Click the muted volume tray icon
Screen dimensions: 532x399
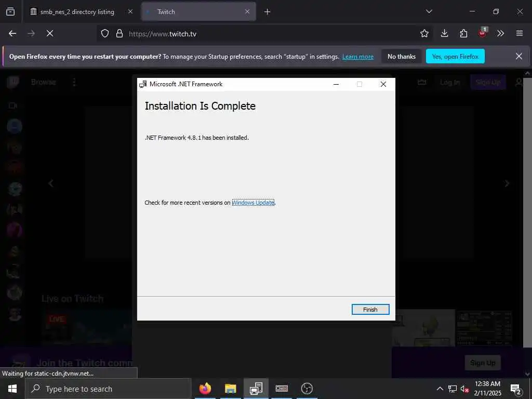point(464,389)
